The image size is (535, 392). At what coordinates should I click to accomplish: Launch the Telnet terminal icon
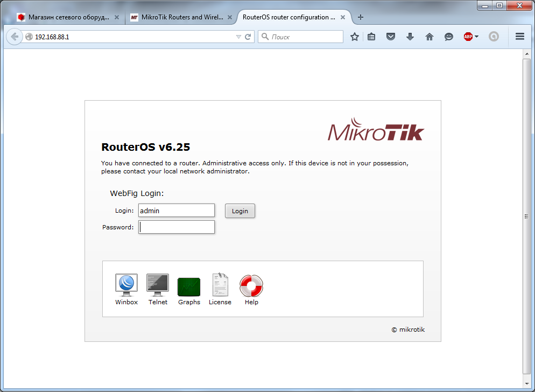pos(158,285)
